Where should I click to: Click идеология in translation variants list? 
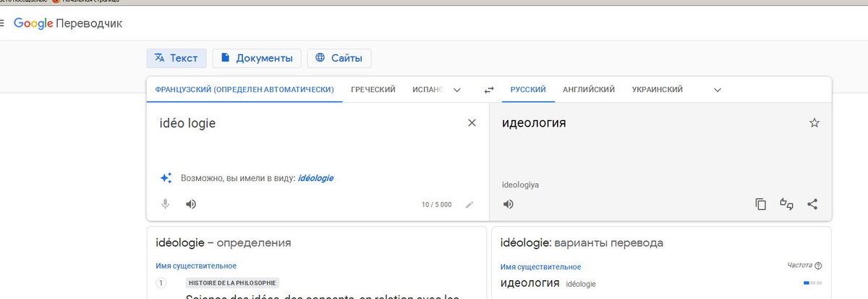(530, 282)
